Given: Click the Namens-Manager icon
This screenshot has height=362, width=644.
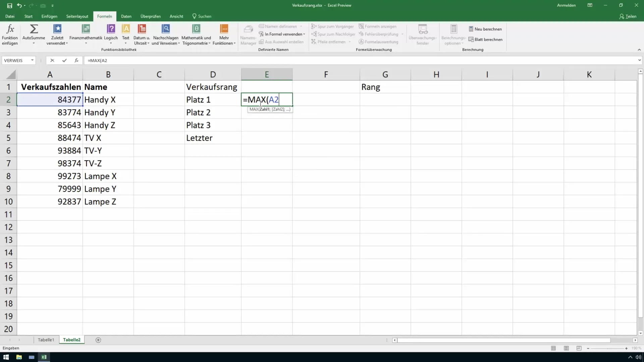Looking at the screenshot, I should coord(248,34).
